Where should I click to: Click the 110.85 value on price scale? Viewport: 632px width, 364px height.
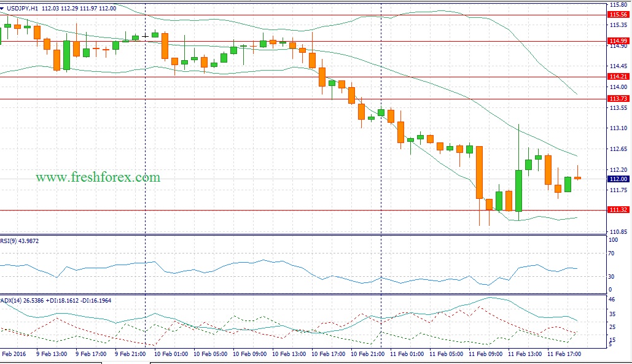617,231
